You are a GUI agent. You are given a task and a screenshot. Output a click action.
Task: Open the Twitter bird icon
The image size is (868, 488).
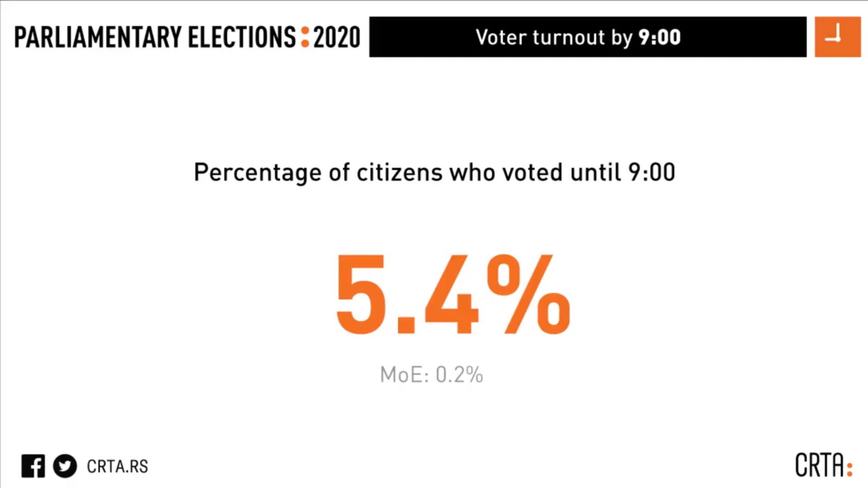tap(65, 466)
